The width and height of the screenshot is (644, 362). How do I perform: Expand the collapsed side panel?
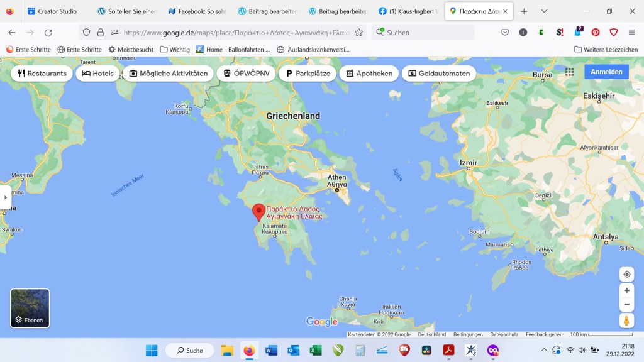pyautogui.click(x=5, y=197)
